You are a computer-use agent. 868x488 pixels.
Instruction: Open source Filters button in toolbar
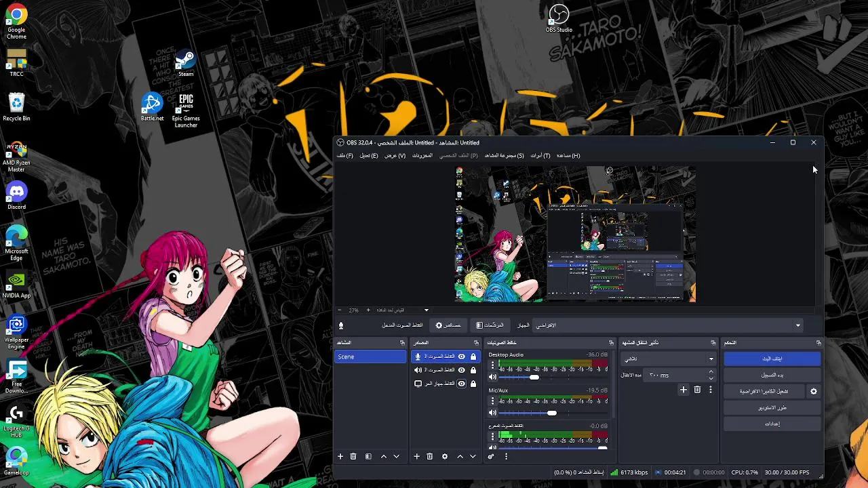490,325
